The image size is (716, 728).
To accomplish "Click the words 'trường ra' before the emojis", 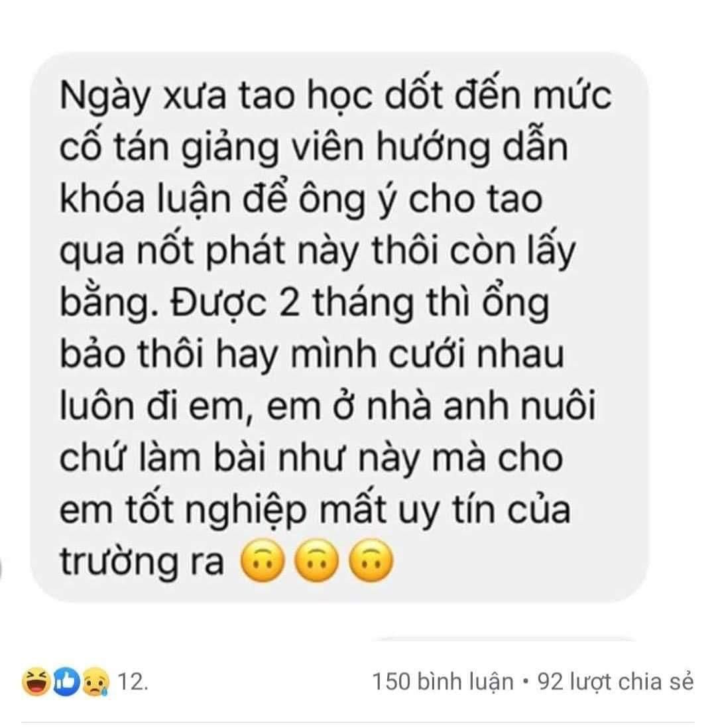I will [x=142, y=561].
